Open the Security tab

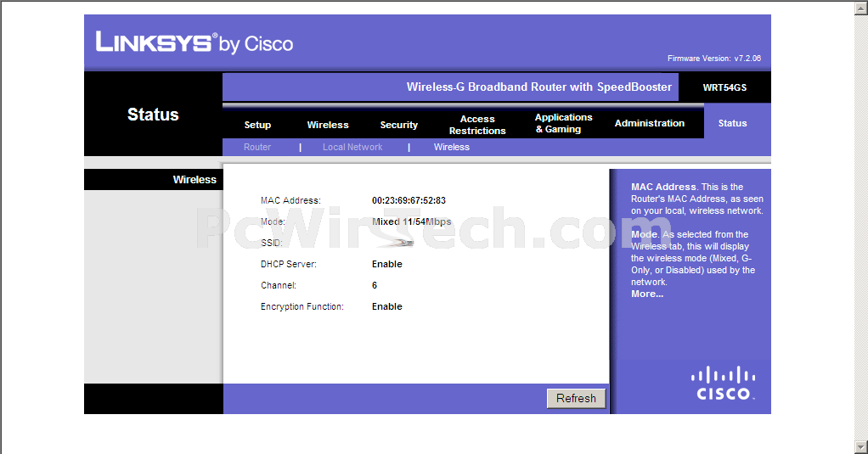(x=398, y=125)
